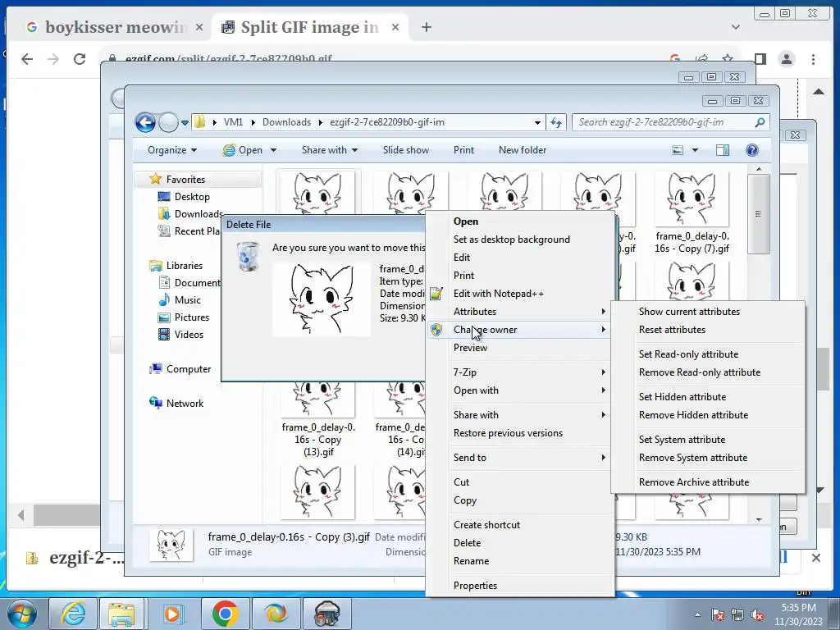The width and height of the screenshot is (840, 630).
Task: Expand the Organize dropdown
Action: click(x=172, y=150)
